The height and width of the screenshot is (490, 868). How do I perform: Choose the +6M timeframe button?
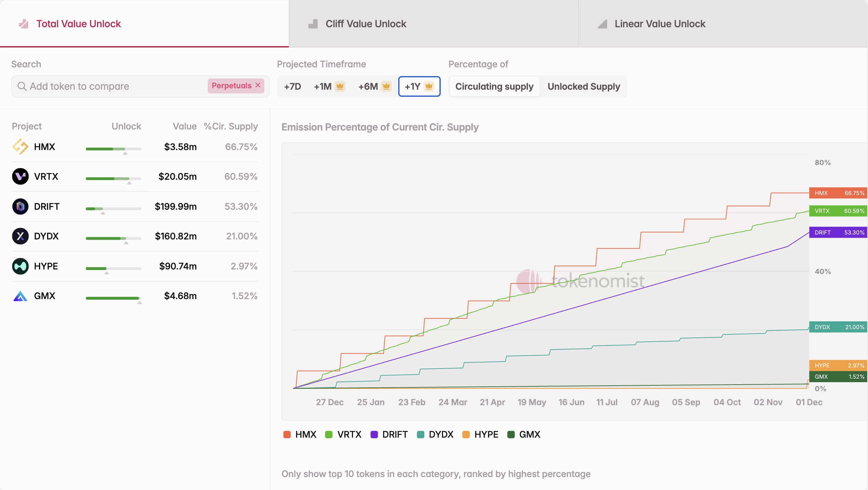(x=368, y=87)
